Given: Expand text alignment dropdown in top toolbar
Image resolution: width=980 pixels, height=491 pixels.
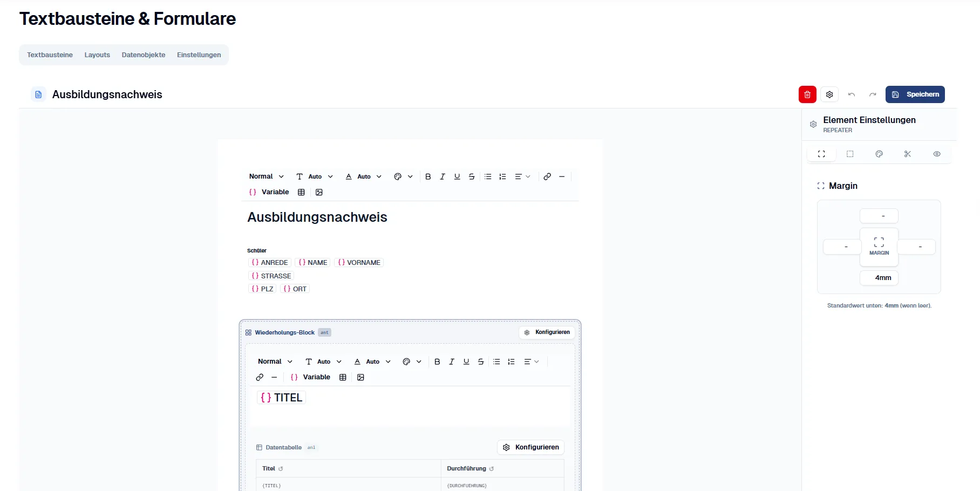Looking at the screenshot, I should 522,176.
